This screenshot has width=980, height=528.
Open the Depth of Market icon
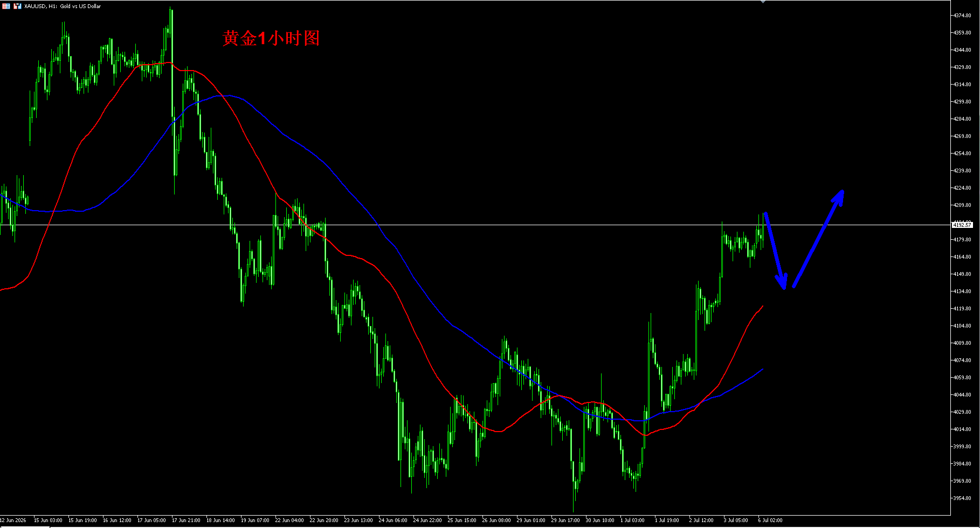point(6,6)
